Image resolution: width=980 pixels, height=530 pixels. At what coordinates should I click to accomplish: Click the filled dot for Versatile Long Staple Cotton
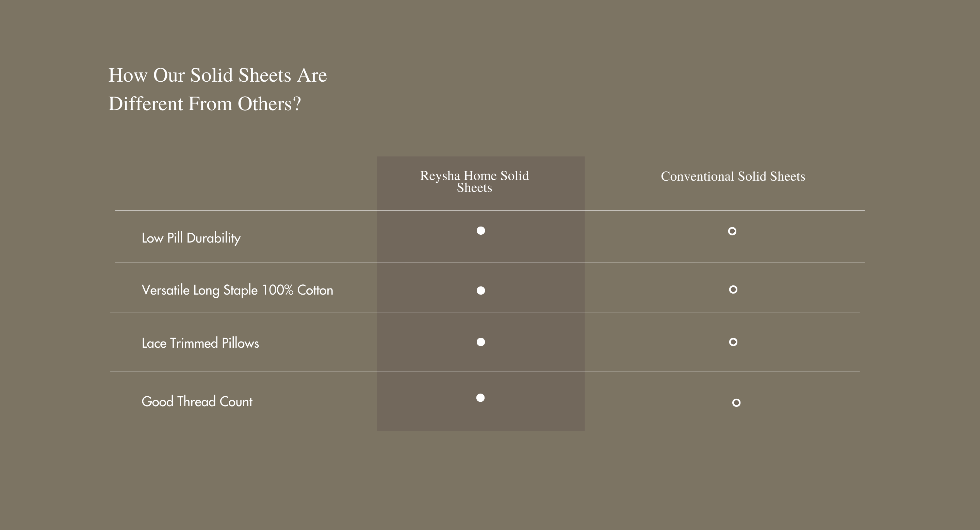coord(481,291)
